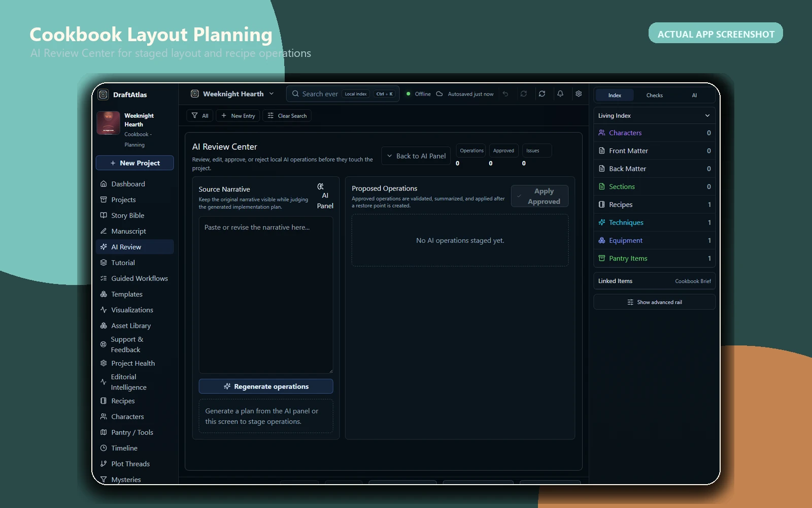This screenshot has height=508, width=812.
Task: Click the New Project button
Action: coord(134,163)
